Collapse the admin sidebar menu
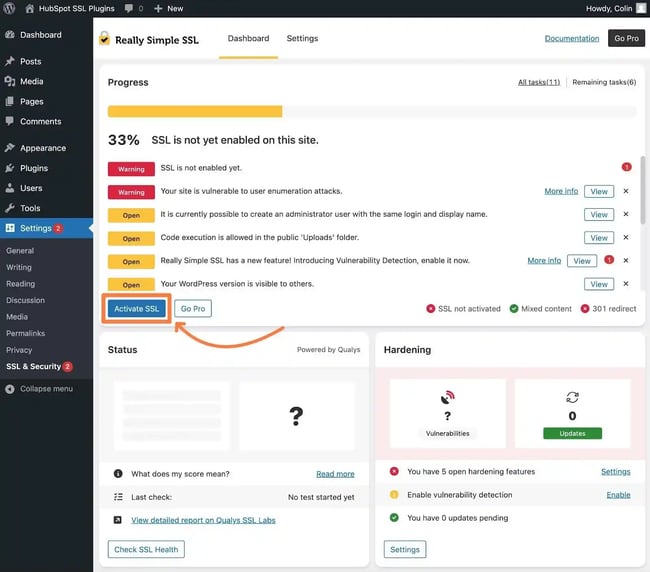 45,388
